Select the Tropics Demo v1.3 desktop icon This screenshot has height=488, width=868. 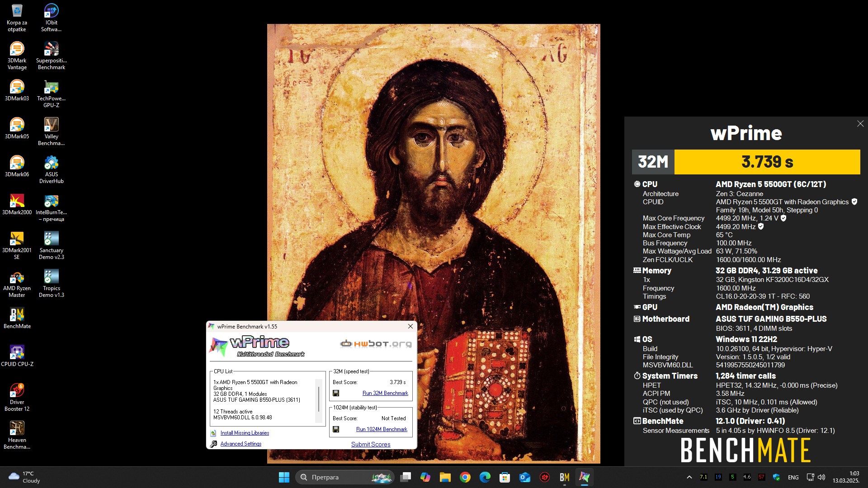(x=51, y=284)
